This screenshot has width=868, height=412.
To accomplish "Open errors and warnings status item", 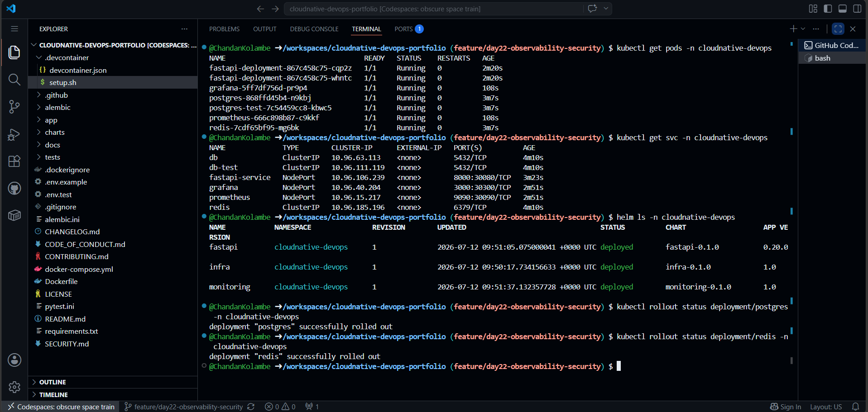I will click(280, 407).
